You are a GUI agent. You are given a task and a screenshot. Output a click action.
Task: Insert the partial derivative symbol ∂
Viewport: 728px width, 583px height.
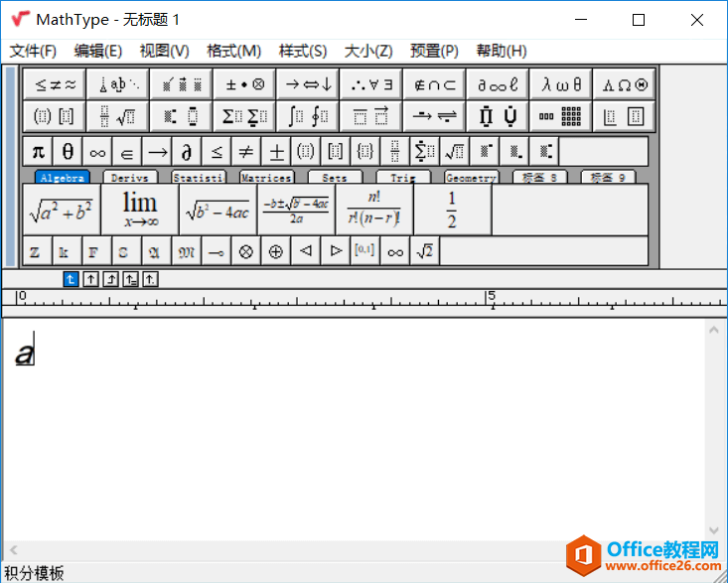[186, 152]
